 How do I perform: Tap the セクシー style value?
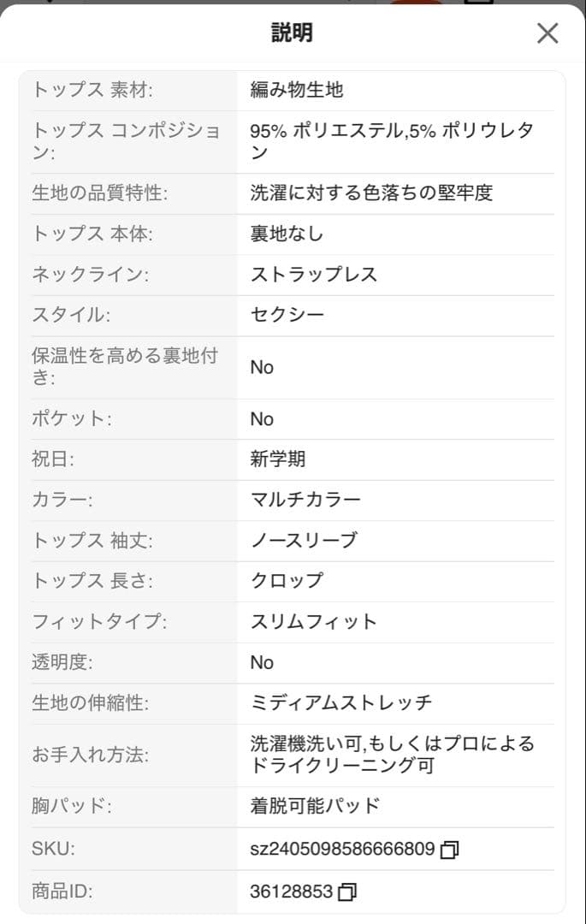pos(287,315)
